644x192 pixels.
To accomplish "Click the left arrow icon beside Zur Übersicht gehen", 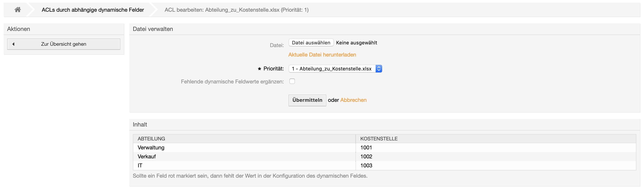I will (x=13, y=44).
